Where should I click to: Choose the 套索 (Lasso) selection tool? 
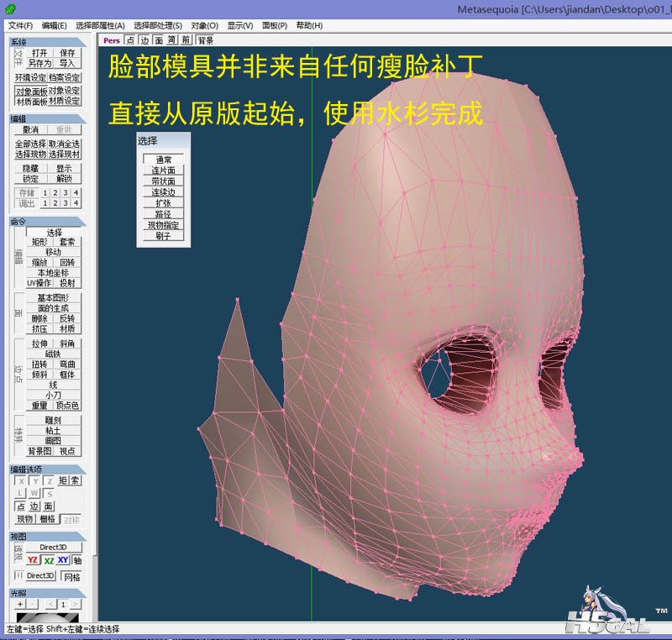pos(67,242)
